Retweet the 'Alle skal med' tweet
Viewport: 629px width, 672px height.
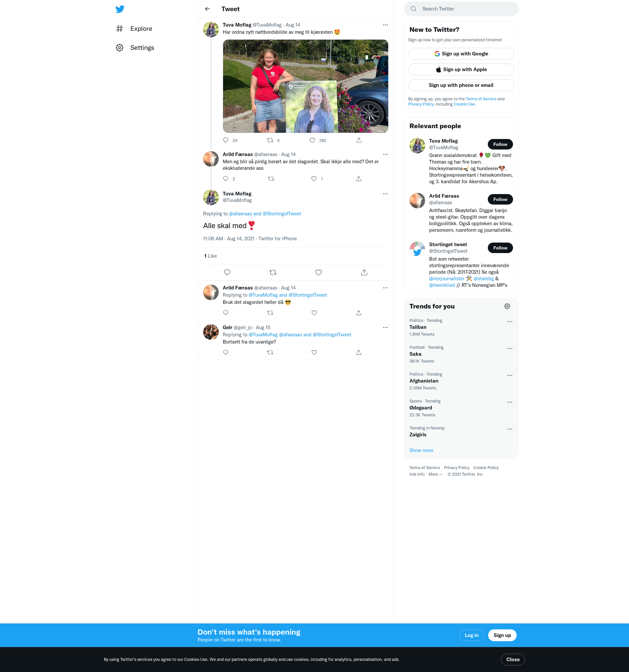(273, 272)
